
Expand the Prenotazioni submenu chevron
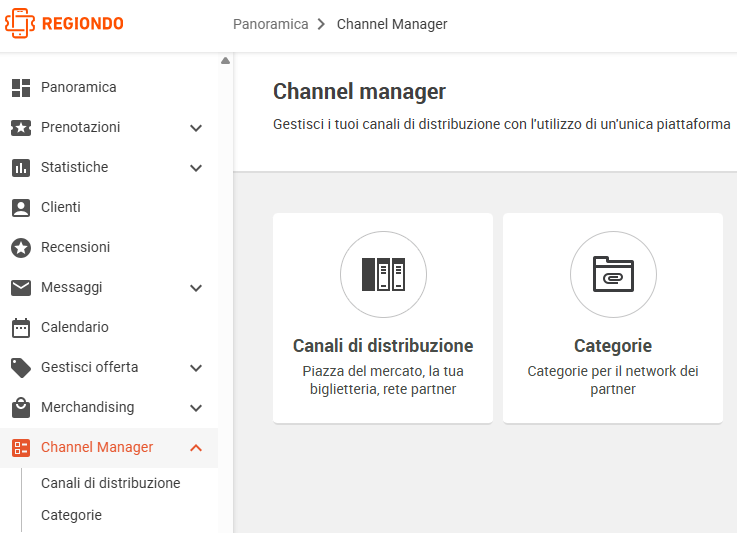(x=196, y=128)
